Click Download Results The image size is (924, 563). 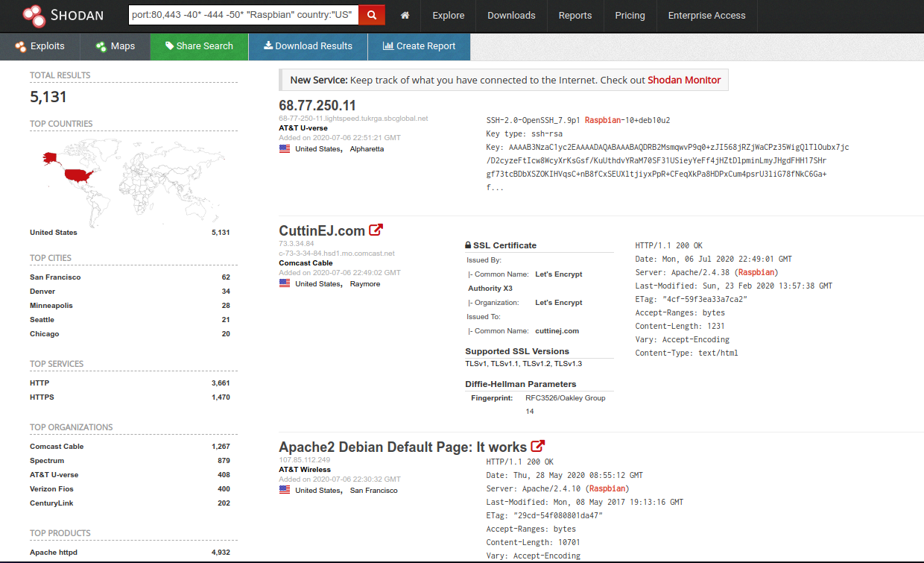(x=308, y=46)
